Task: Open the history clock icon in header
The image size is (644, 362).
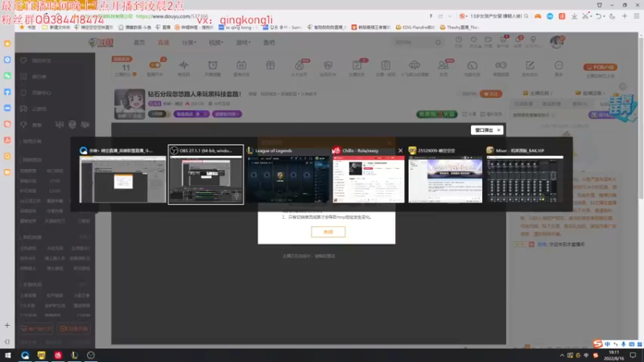Action: click(x=459, y=40)
